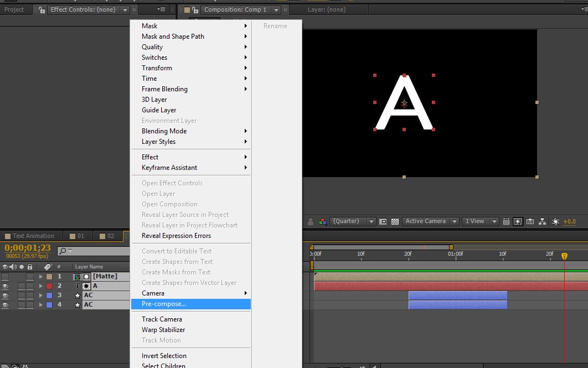Image resolution: width=588 pixels, height=368 pixels.
Task: Lock layer 2 with the lock switch
Action: 30,286
